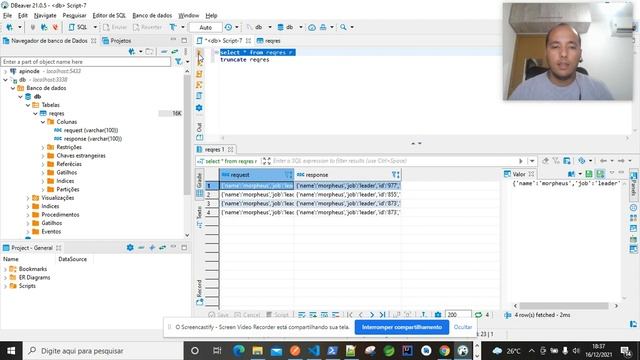Click the Project panel settings gear icon
640x360 pixels.
coord(130,247)
